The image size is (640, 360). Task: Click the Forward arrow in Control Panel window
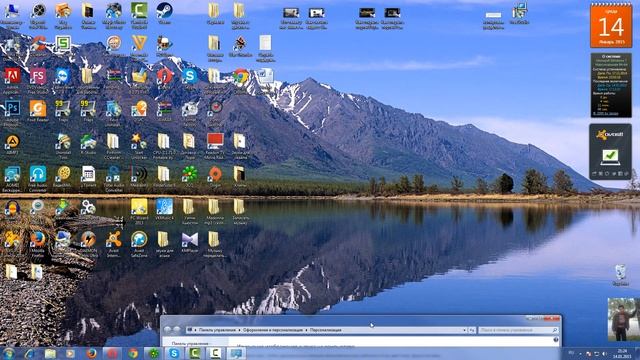[x=177, y=330]
